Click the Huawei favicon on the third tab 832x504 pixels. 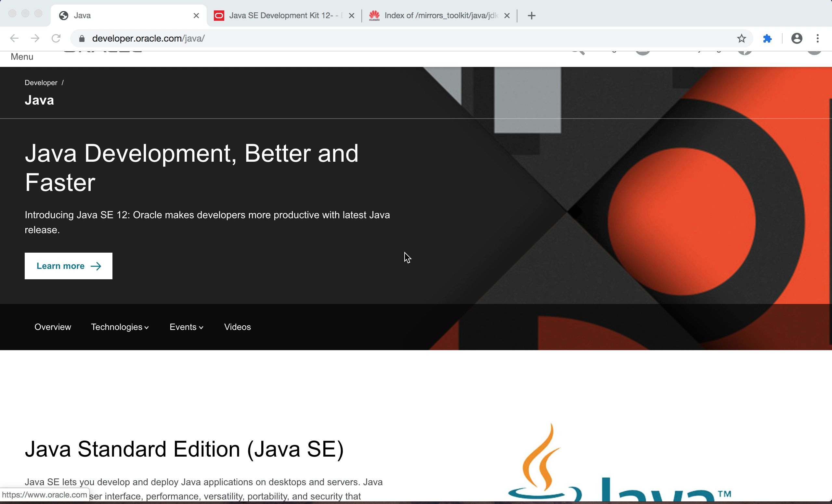[x=374, y=16]
